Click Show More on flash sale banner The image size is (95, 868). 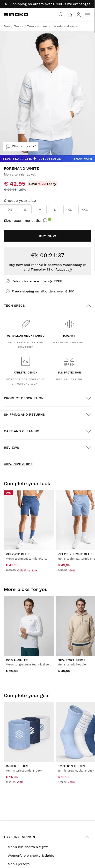[x=83, y=159]
